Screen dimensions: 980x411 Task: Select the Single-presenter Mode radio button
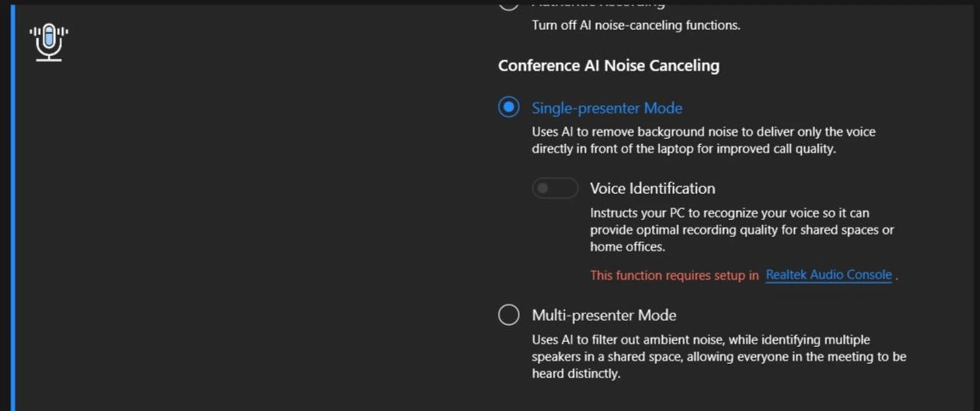click(508, 107)
